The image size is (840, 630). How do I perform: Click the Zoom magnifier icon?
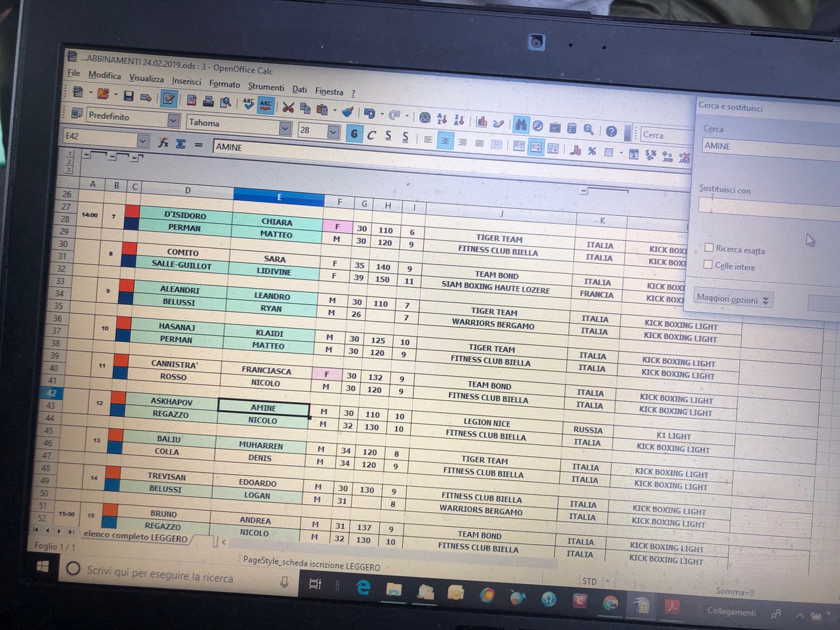click(589, 129)
